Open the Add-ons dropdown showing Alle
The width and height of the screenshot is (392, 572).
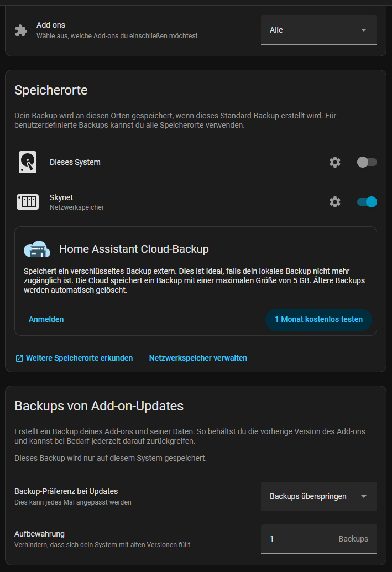click(312, 30)
